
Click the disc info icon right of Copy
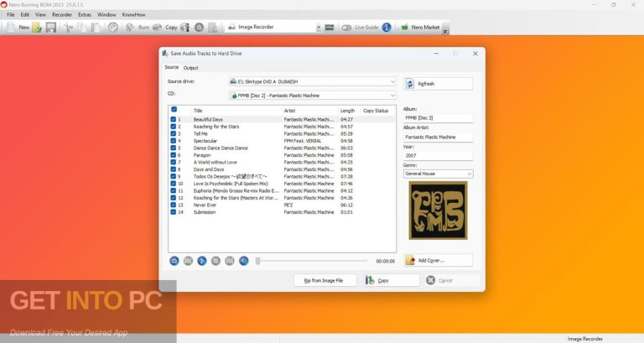pyautogui.click(x=185, y=27)
